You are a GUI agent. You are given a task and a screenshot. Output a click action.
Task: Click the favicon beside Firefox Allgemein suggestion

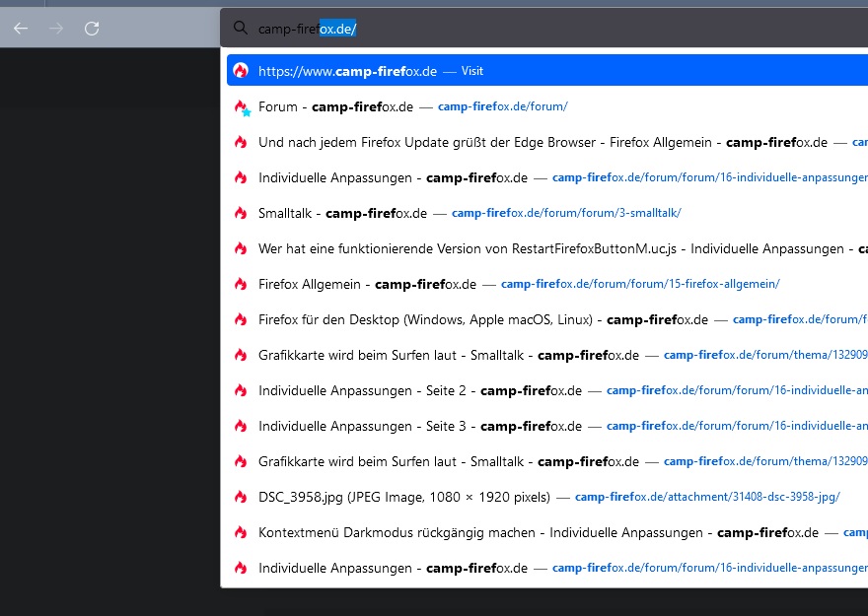[x=241, y=284]
